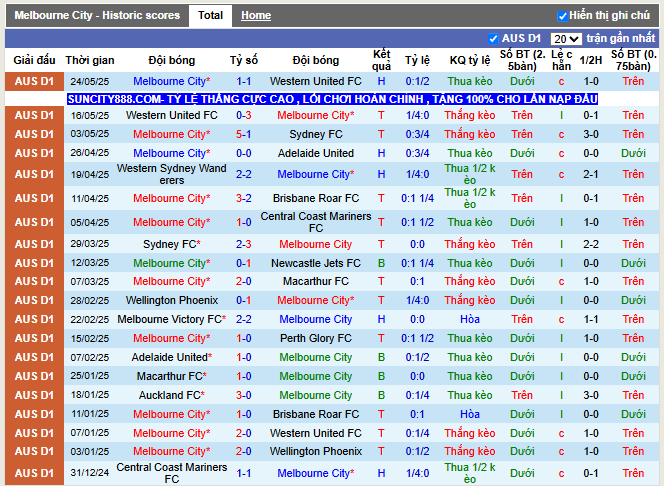Click the 1/2H column header
The image size is (664, 486).
(591, 60)
